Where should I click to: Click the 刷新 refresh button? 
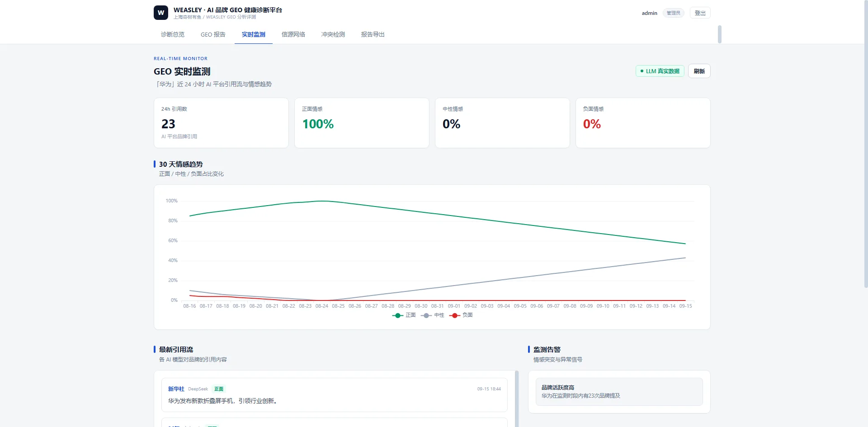[699, 71]
